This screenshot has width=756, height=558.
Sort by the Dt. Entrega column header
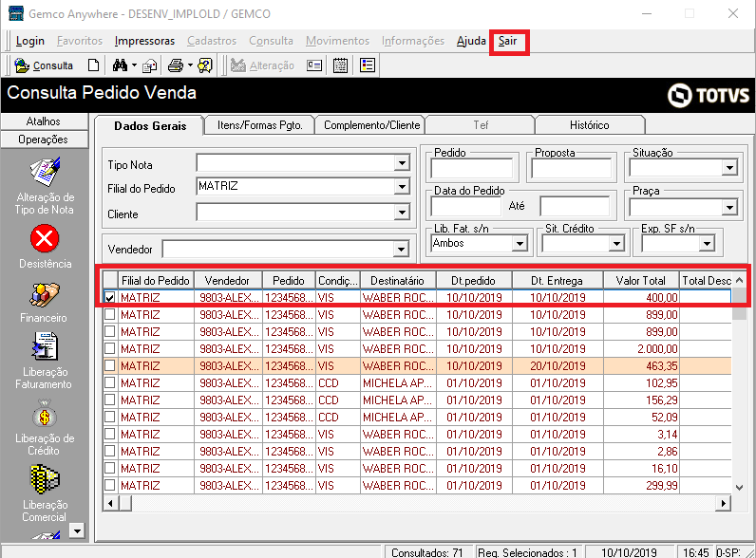[557, 281]
